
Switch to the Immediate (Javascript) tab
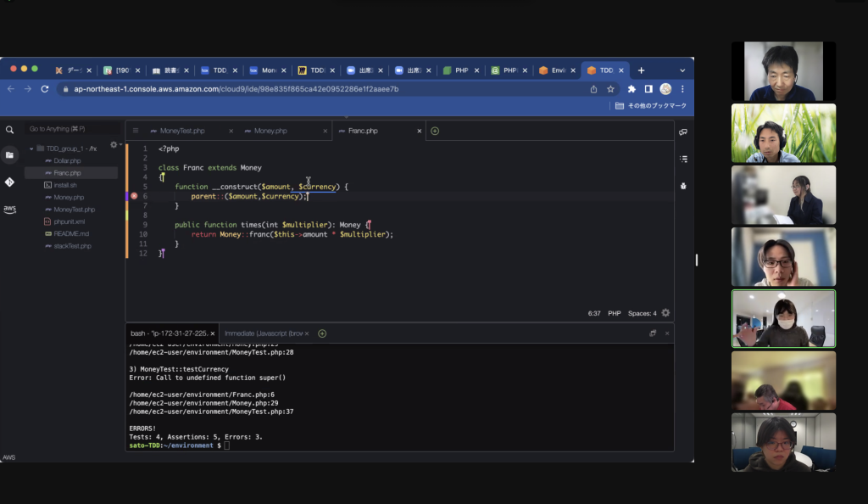[264, 333]
